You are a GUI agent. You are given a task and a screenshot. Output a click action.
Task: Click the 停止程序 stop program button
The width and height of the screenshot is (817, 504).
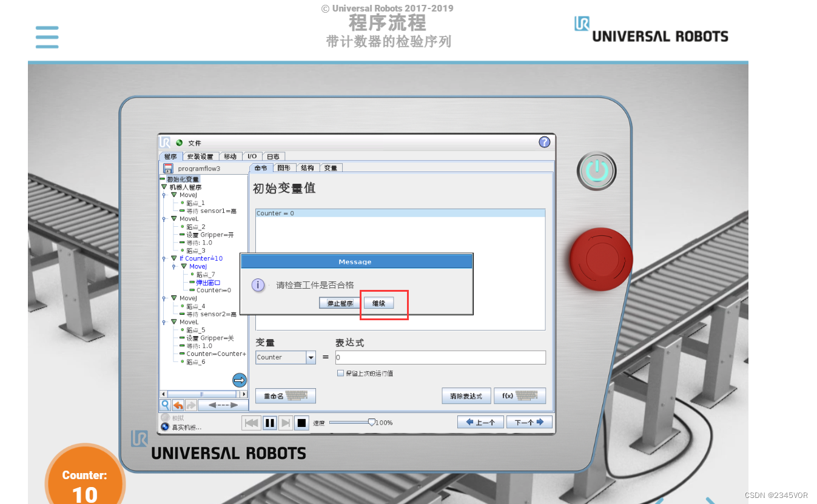tap(340, 303)
